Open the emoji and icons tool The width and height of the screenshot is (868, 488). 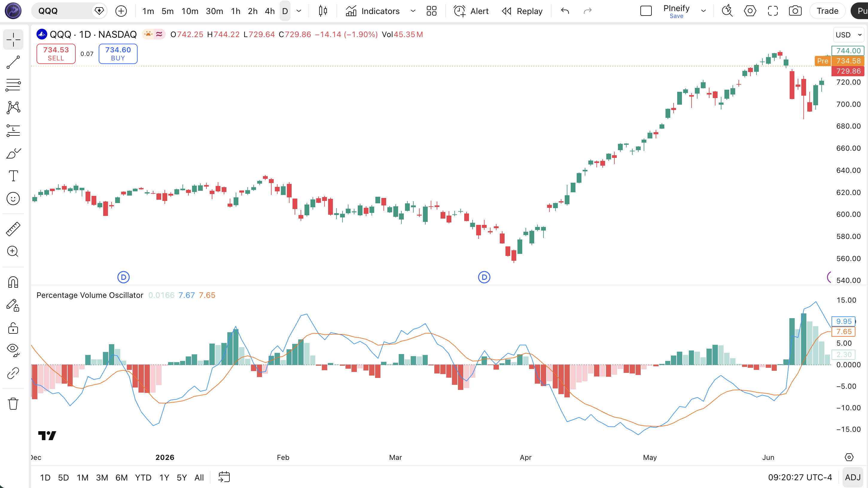click(13, 199)
